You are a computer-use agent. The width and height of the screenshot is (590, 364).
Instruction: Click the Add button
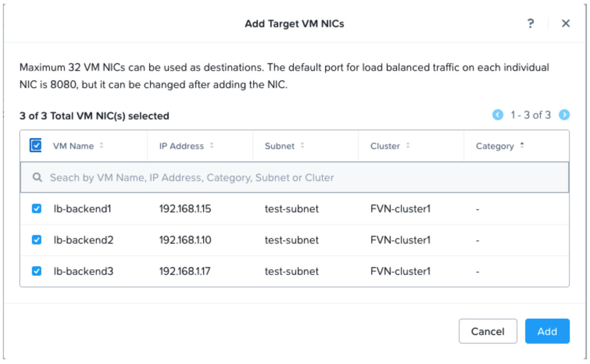pos(548,331)
